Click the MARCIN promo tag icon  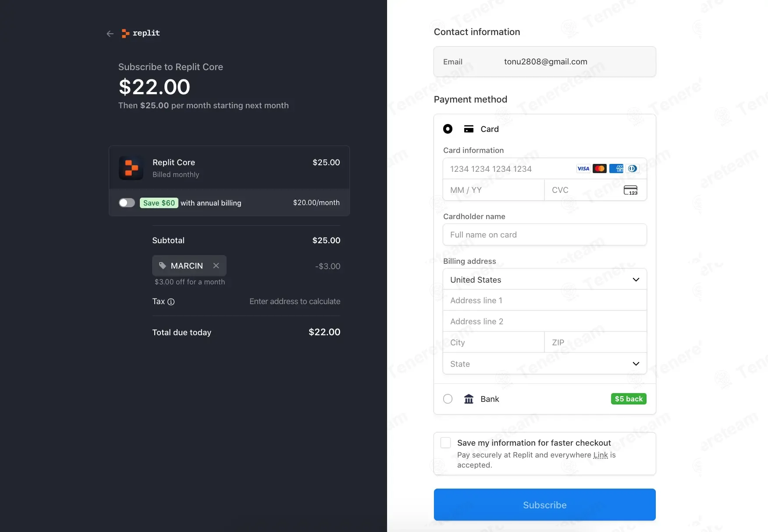(x=163, y=266)
